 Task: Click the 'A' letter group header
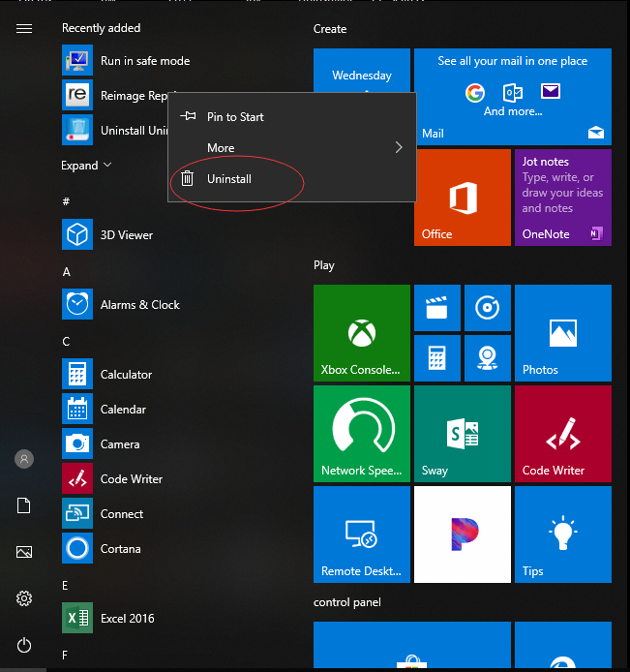67,272
